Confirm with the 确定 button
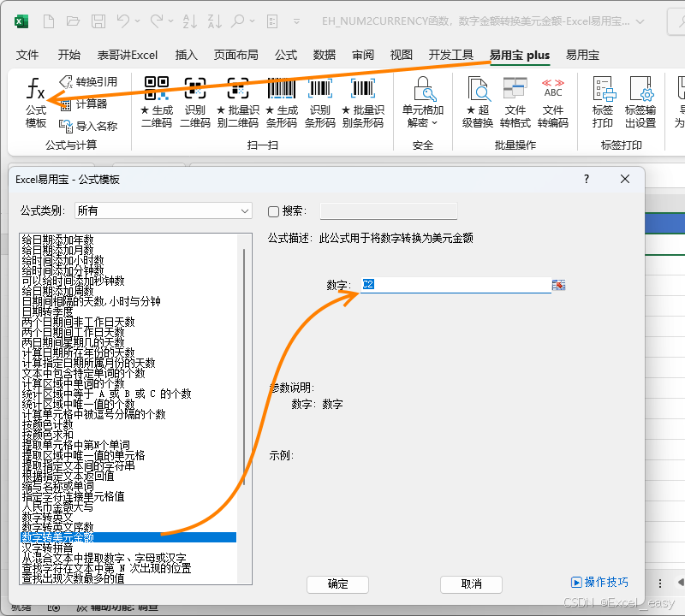Image resolution: width=685 pixels, height=616 pixels. (337, 584)
